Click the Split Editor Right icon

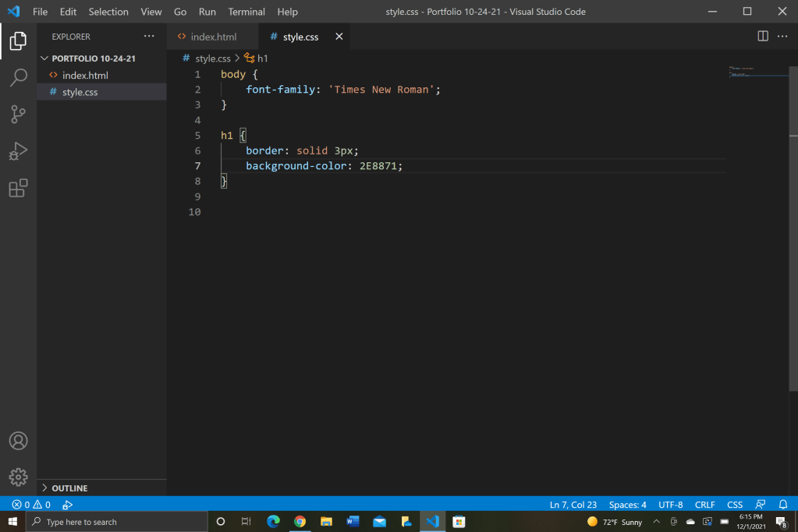point(763,37)
